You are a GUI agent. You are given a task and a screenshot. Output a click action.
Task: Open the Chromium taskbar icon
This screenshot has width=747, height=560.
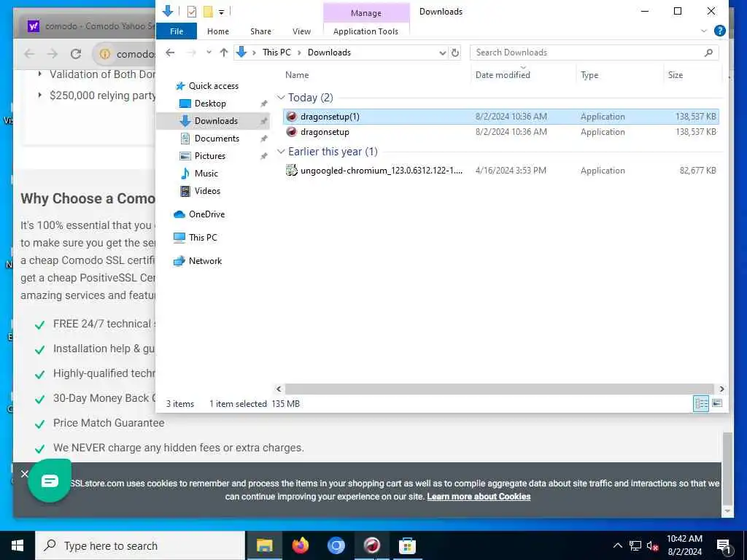click(336, 545)
